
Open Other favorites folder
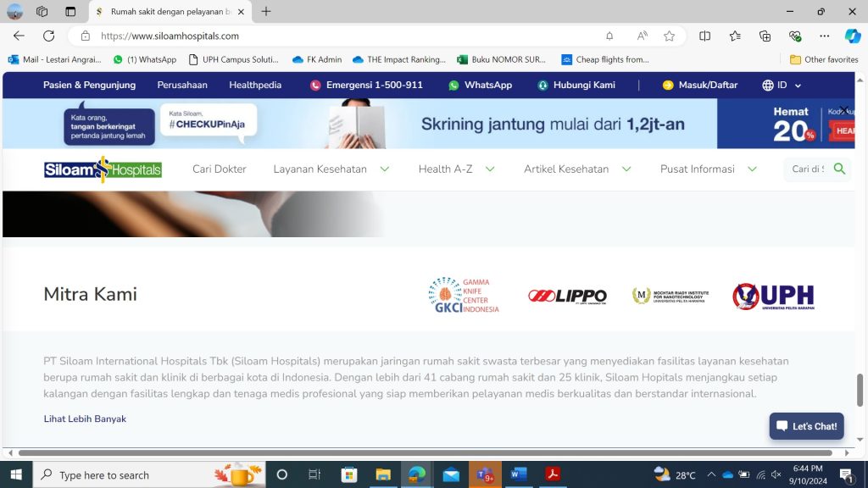point(824,59)
